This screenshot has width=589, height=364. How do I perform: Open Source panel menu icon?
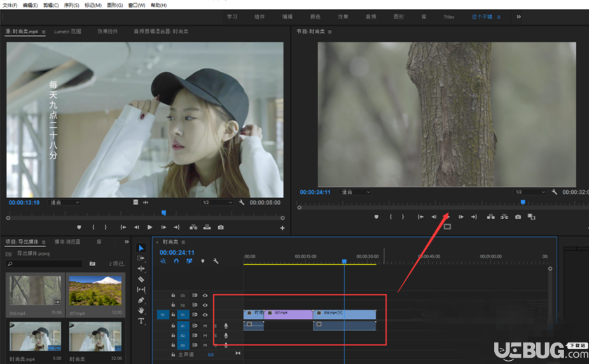[44, 32]
